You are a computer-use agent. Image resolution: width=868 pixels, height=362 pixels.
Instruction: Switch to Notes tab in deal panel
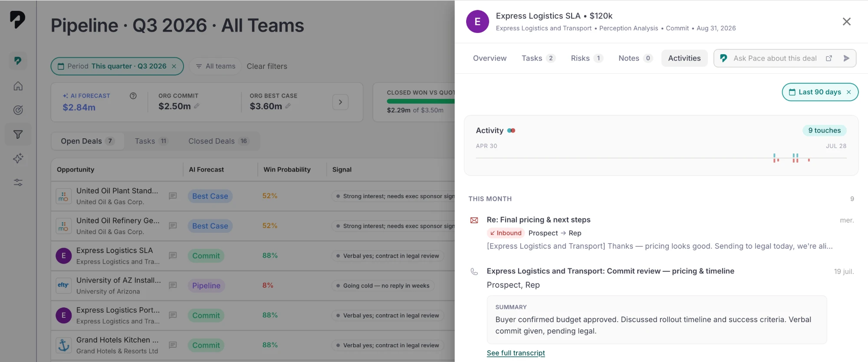(635, 59)
